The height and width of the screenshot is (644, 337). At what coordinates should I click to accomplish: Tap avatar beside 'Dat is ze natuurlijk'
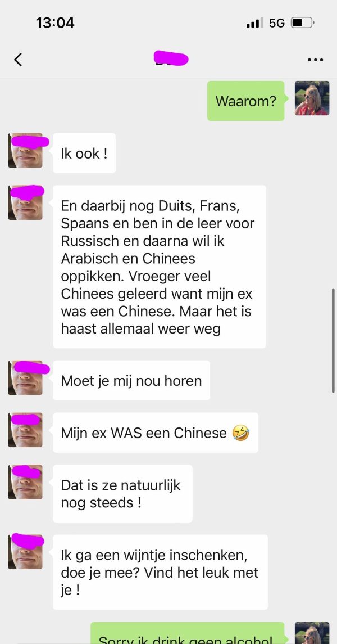click(x=25, y=482)
